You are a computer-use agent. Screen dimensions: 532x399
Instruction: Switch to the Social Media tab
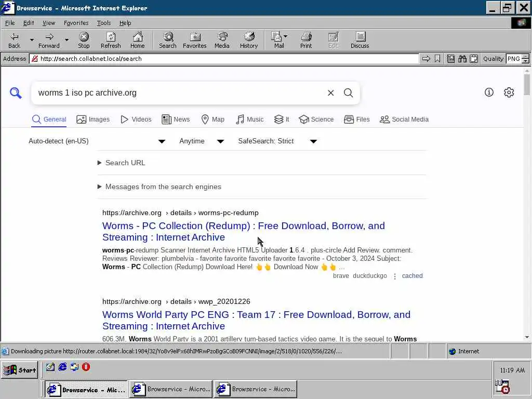pyautogui.click(x=404, y=119)
